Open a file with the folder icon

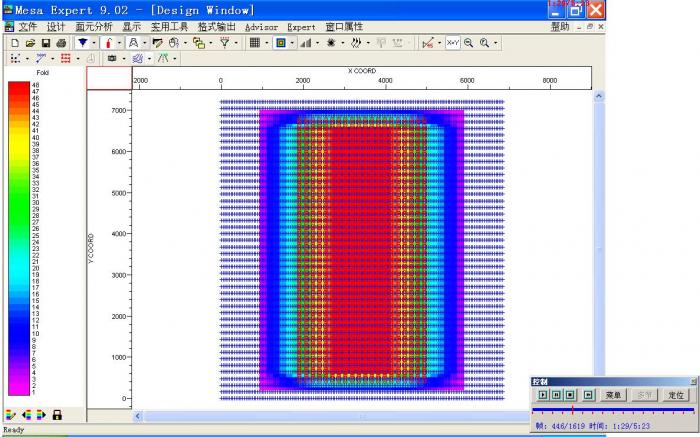click(x=30, y=44)
